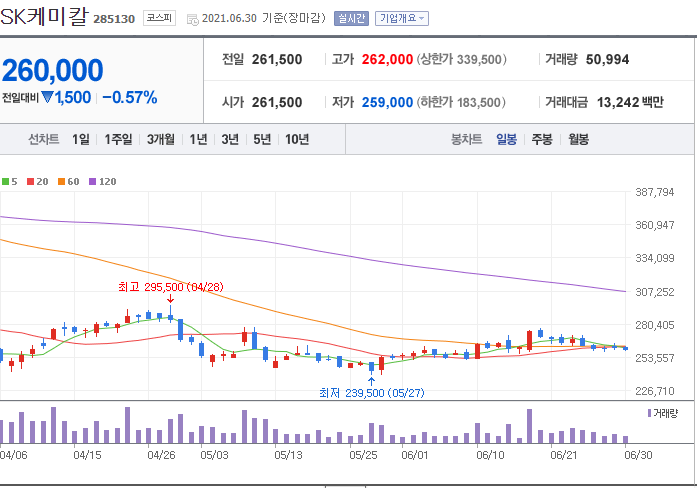Switch to the 주봉 candlestick chart

[542, 140]
